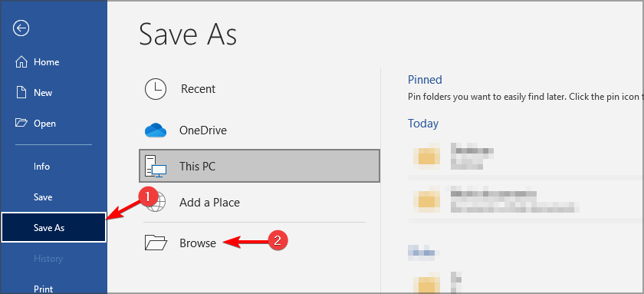Select This PC save location
Screen dimensions: 644x294
pyautogui.click(x=259, y=166)
